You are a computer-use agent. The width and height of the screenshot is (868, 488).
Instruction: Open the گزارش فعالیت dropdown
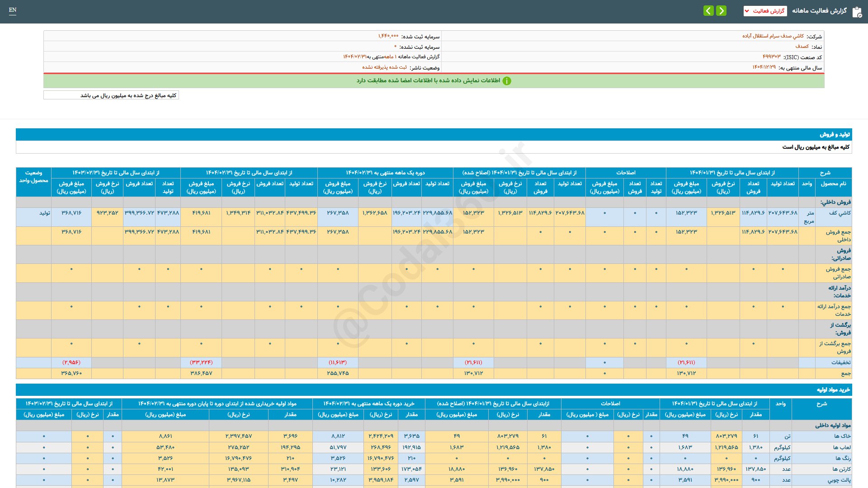pyautogui.click(x=765, y=11)
